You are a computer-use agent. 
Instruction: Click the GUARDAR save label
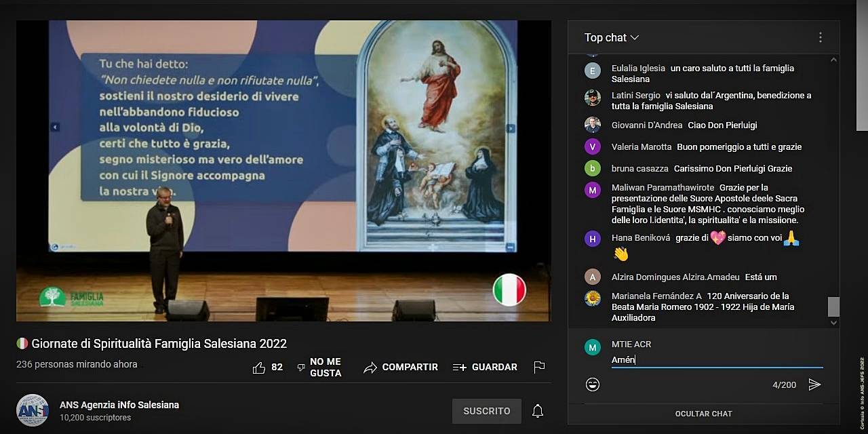(x=494, y=368)
